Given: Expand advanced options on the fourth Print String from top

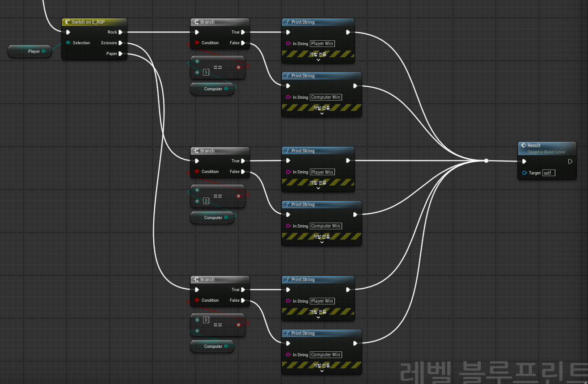Looking at the screenshot, I should [x=322, y=242].
